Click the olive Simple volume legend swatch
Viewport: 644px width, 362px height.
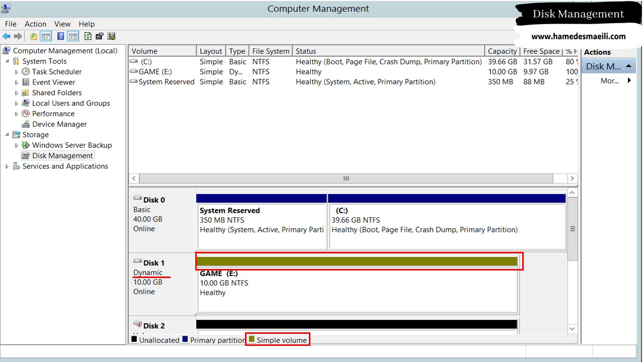click(252, 339)
